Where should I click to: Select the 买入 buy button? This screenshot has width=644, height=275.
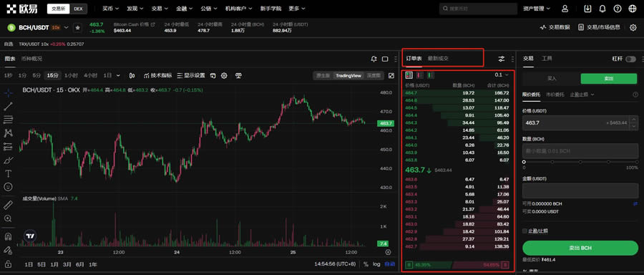click(552, 79)
